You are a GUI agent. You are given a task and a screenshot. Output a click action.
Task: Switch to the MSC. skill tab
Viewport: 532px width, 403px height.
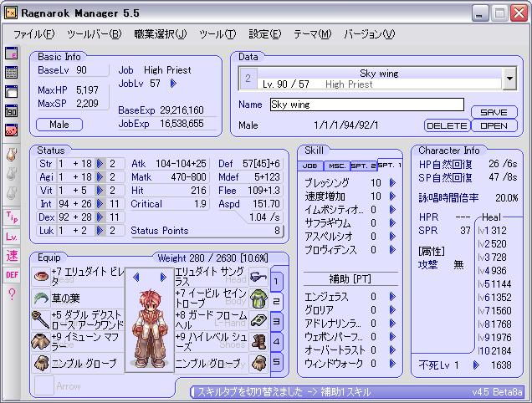click(x=337, y=166)
